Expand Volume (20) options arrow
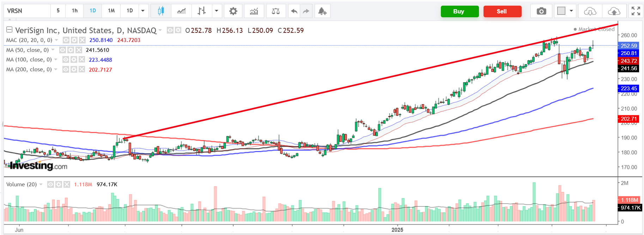Viewport: 644px width, 235px height. pos(41,184)
